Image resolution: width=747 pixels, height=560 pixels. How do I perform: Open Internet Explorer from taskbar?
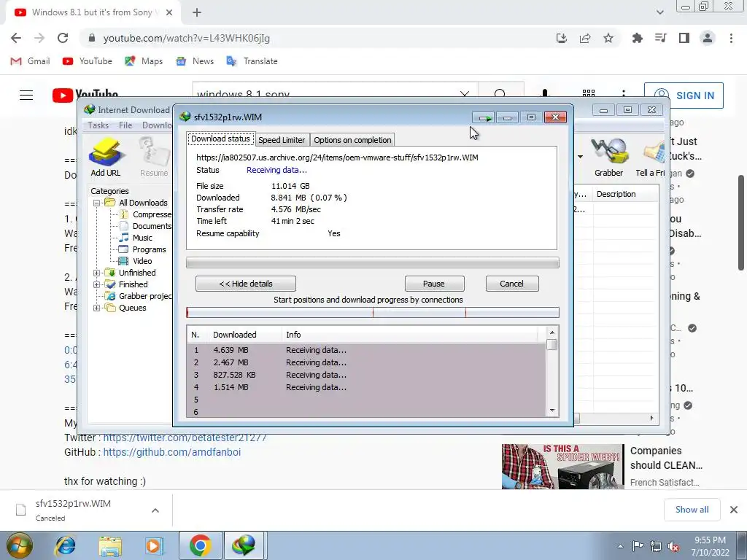point(65,545)
